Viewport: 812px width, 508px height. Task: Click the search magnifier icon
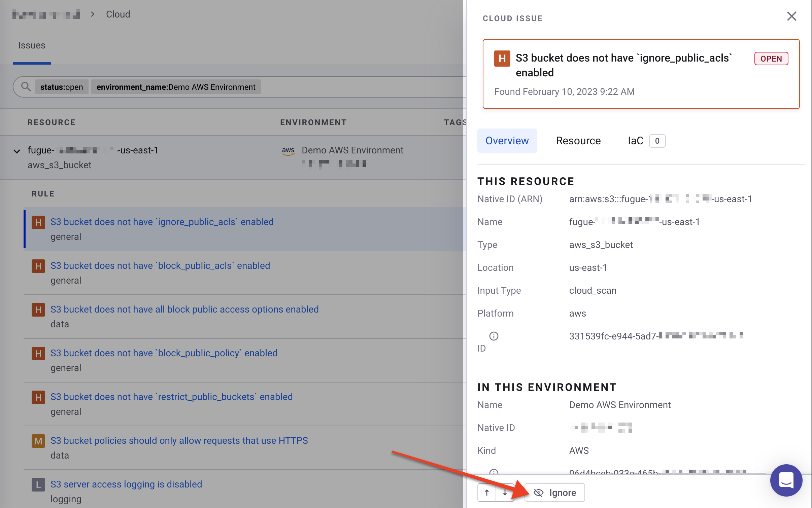pyautogui.click(x=26, y=87)
